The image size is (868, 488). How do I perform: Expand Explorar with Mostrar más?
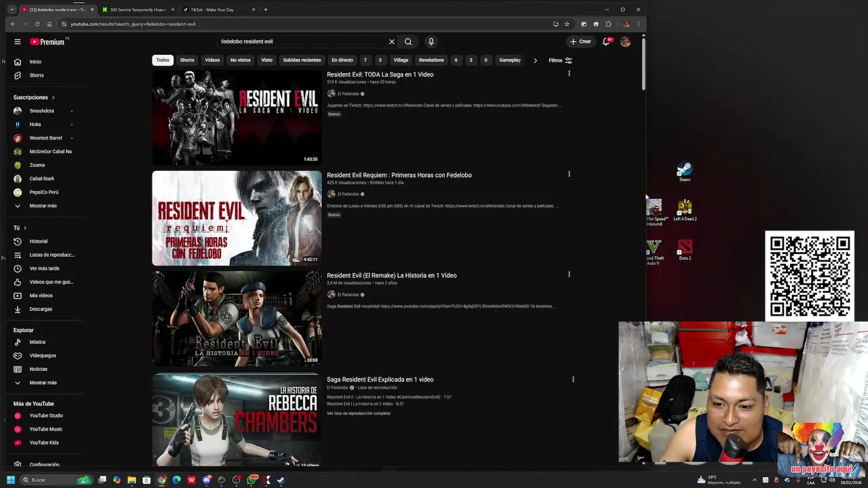[x=42, y=383]
